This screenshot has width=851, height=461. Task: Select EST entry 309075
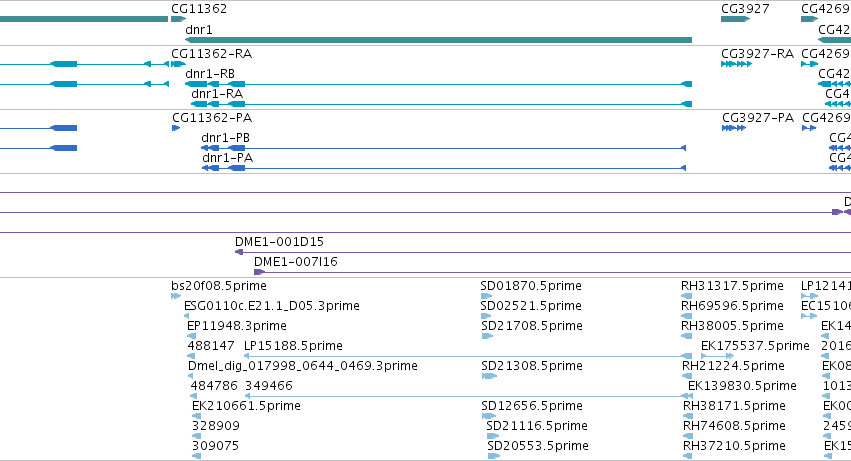pyautogui.click(x=216, y=446)
